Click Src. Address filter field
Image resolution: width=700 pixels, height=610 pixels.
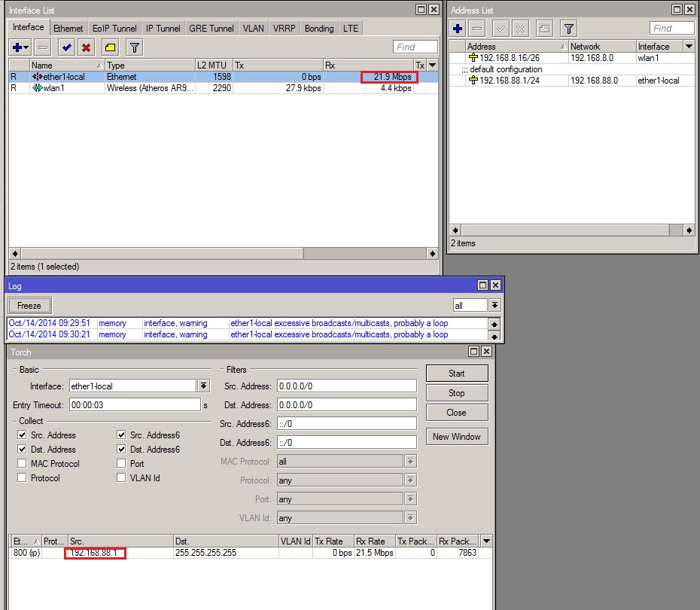(347, 386)
